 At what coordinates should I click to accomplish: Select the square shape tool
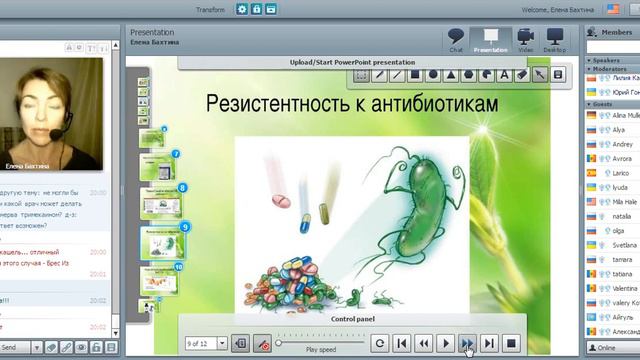[x=415, y=75]
